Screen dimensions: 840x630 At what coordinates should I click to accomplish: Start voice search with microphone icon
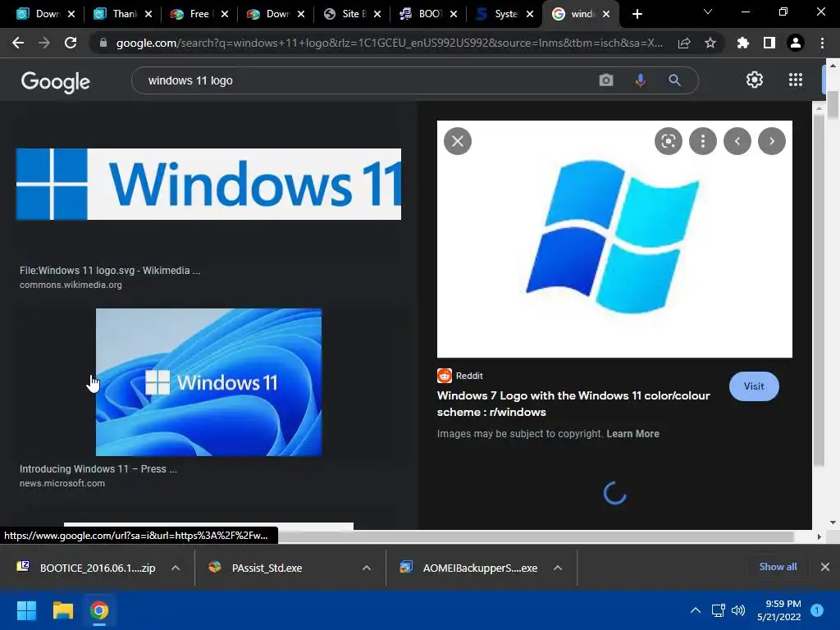(640, 80)
